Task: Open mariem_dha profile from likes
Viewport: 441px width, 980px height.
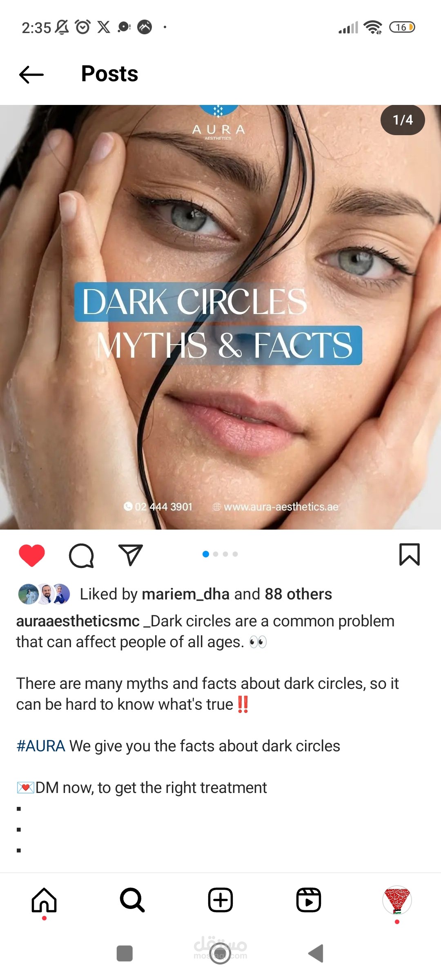Action: (x=186, y=594)
